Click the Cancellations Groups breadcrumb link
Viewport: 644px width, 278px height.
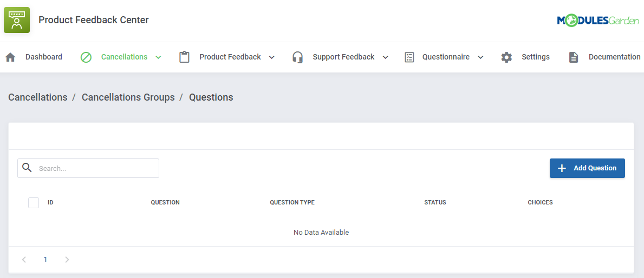[128, 97]
